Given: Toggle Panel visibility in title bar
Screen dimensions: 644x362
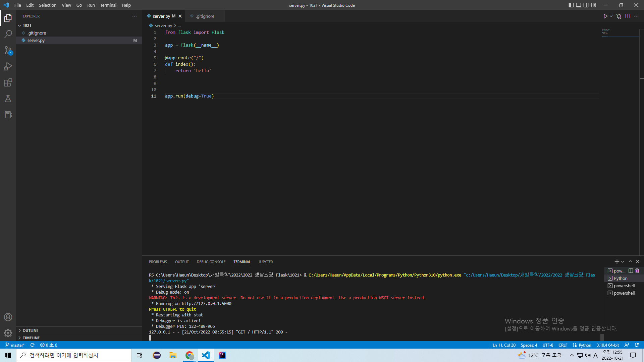Looking at the screenshot, I should click(579, 5).
